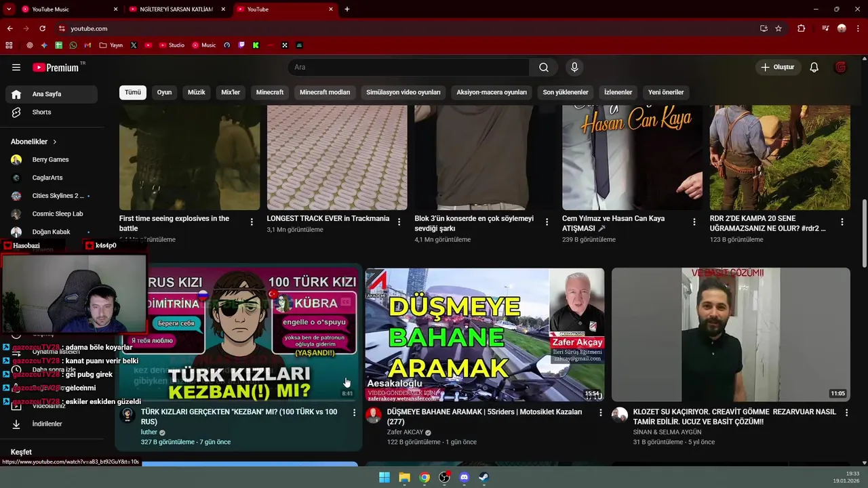Open the Windows Start menu

pos(384,477)
